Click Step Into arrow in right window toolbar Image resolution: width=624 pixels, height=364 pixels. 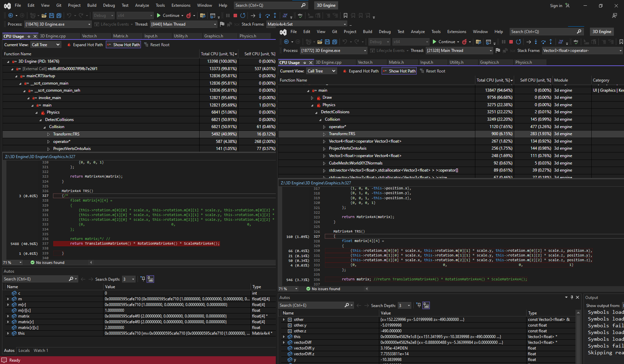pos(536,42)
